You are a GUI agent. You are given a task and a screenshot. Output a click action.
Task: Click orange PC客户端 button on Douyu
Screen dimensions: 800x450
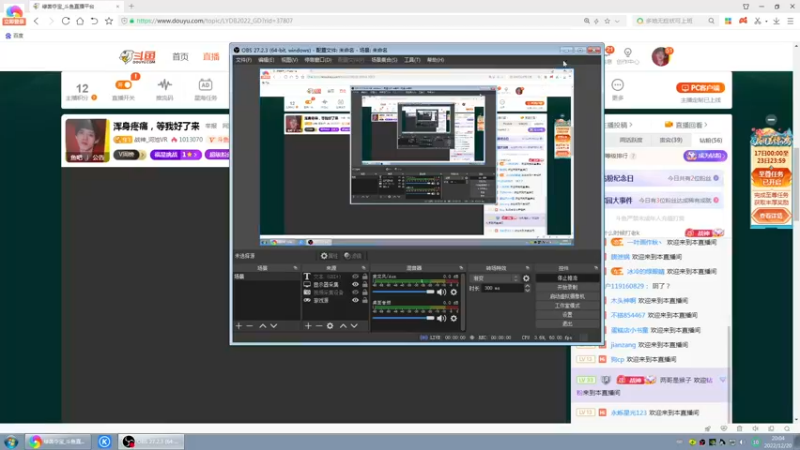701,88
